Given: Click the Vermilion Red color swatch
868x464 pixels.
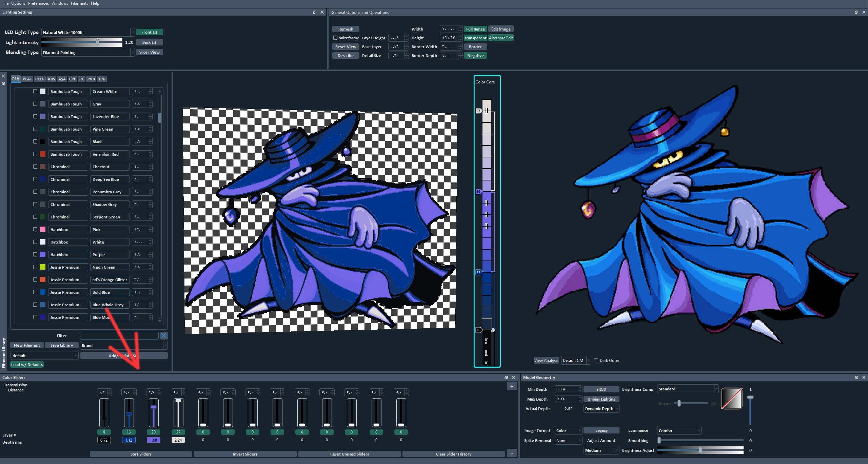Looking at the screenshot, I should [43, 154].
